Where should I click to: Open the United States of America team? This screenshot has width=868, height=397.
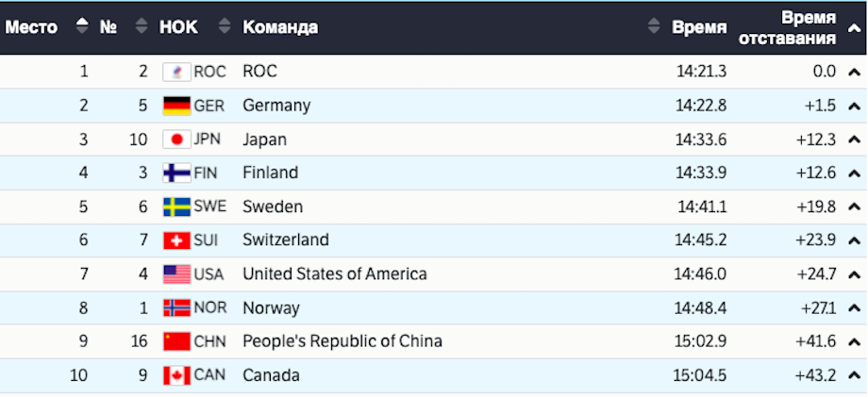[x=334, y=274]
